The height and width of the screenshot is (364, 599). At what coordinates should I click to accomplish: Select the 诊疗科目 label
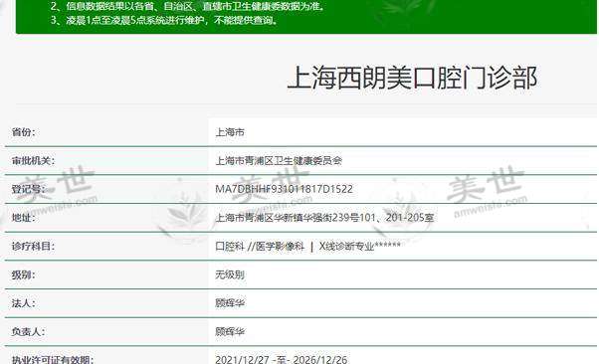(x=33, y=247)
